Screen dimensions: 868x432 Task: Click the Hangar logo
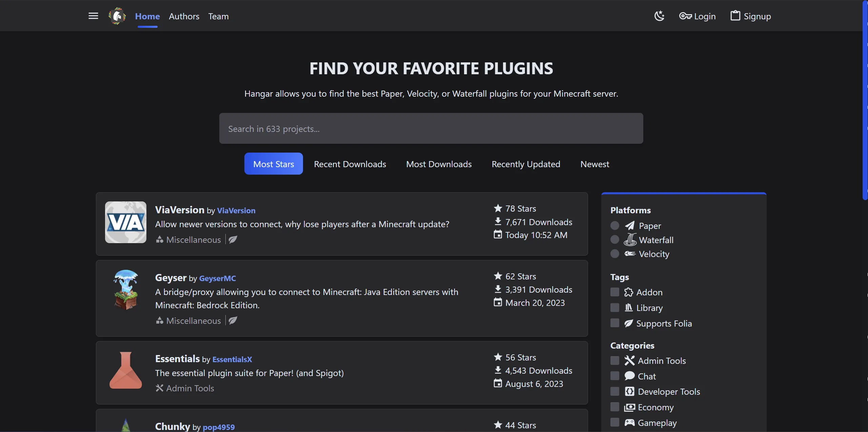click(117, 16)
